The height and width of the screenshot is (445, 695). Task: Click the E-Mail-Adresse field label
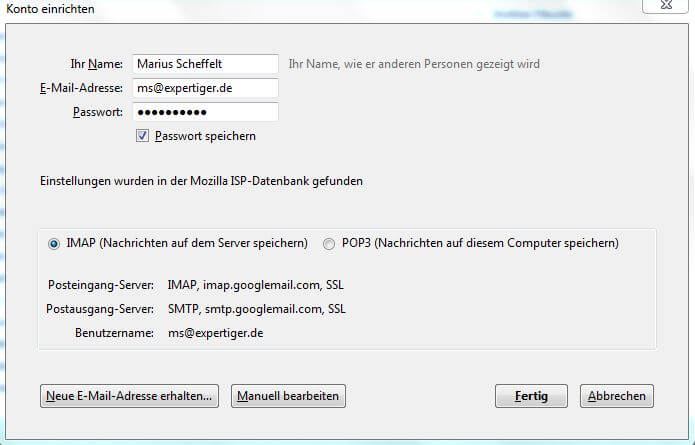pyautogui.click(x=81, y=88)
